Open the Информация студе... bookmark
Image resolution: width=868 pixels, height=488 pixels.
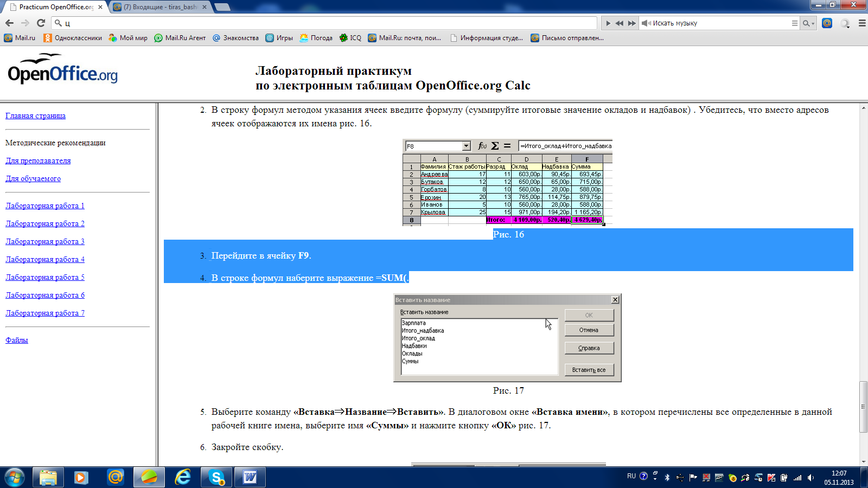(487, 38)
